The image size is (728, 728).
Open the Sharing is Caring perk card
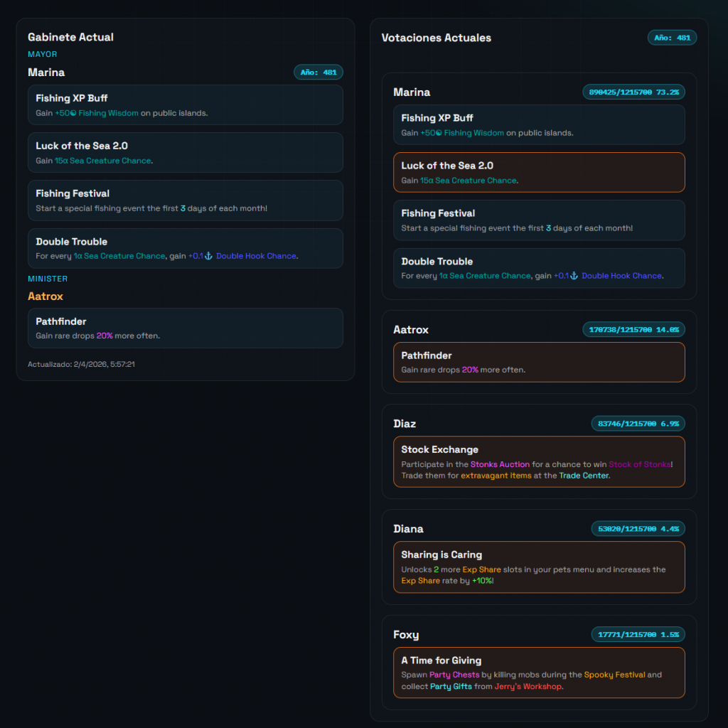click(x=539, y=567)
